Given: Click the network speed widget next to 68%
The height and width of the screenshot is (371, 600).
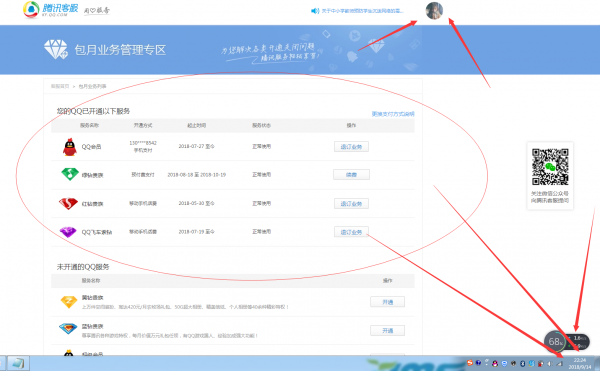Looking at the screenshot, I should [579, 342].
